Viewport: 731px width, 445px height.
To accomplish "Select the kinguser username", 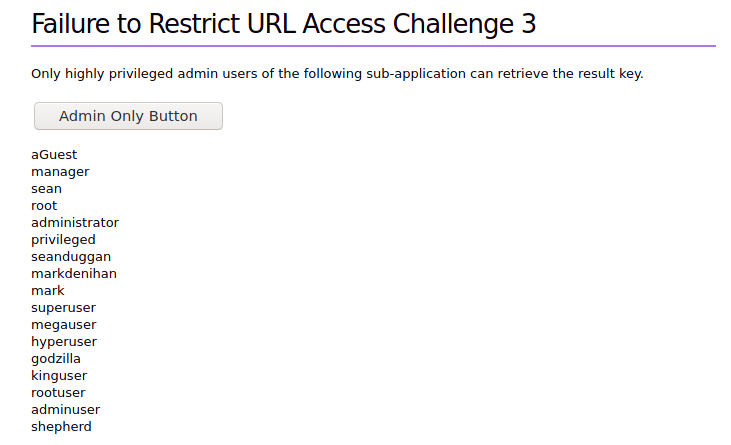I will coord(59,376).
